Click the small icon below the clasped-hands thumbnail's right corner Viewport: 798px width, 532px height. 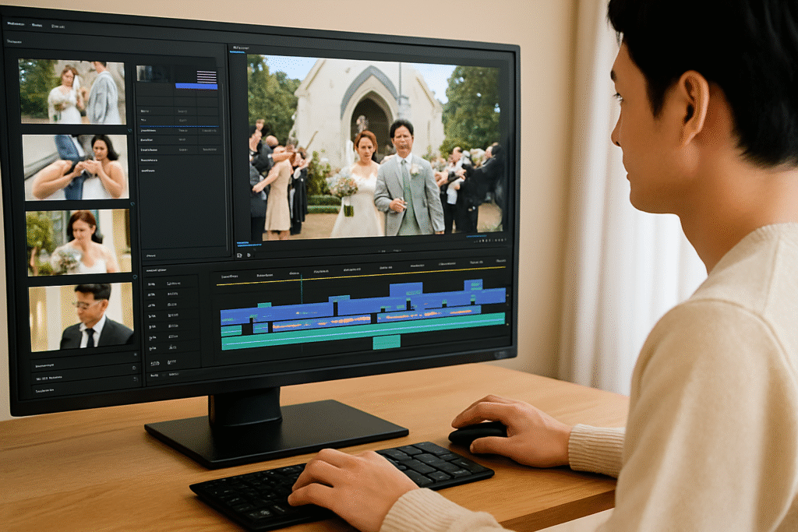click(x=132, y=204)
